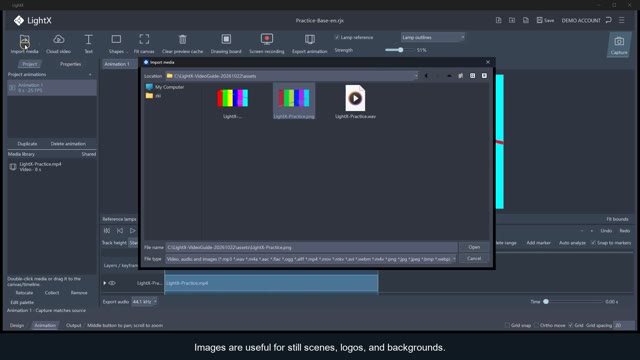Switch to the Properties tab
Screen dimensions: 640x360
point(70,64)
